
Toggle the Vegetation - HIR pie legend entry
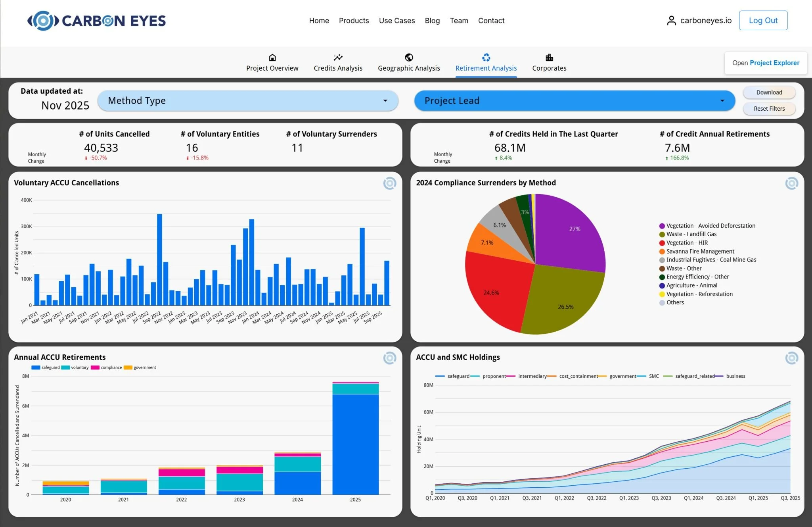click(687, 243)
